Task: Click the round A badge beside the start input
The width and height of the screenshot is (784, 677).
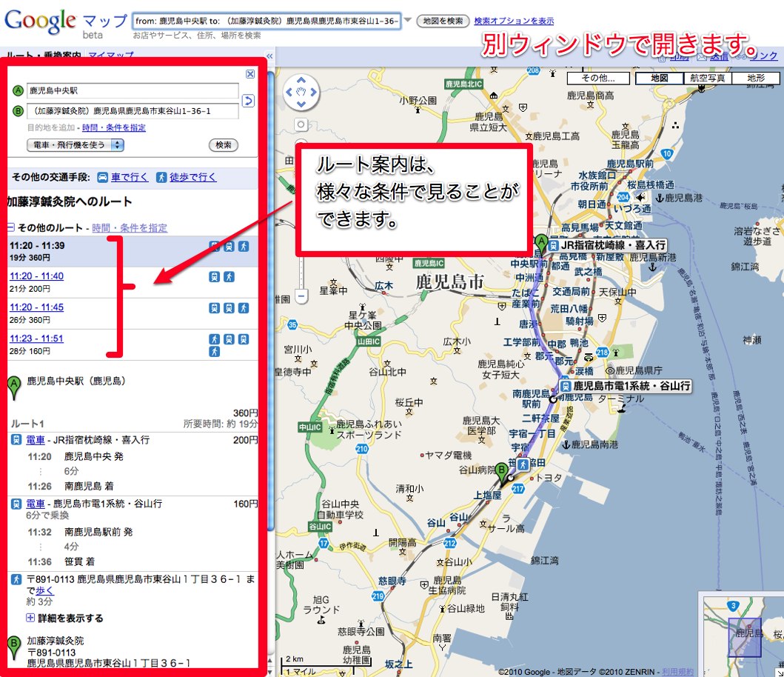Action: tap(18, 91)
